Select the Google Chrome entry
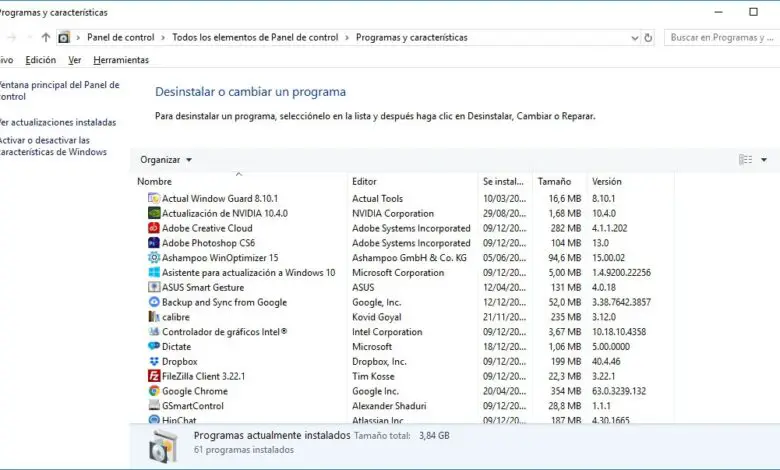This screenshot has width=780, height=470. [x=195, y=391]
